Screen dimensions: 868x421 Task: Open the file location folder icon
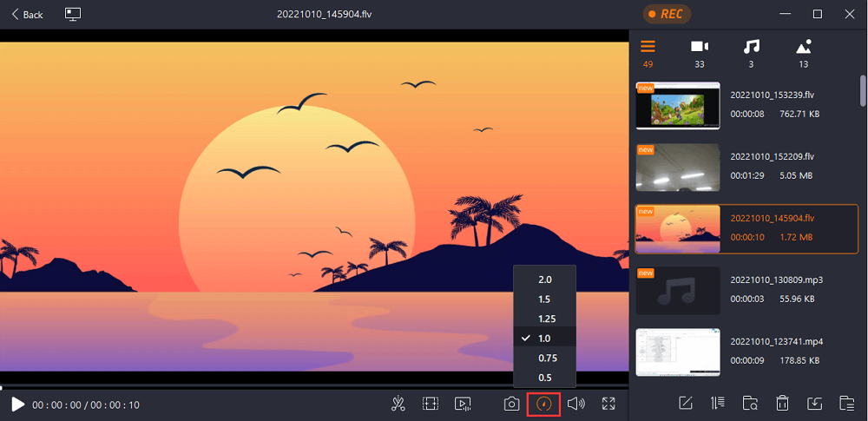(x=750, y=403)
